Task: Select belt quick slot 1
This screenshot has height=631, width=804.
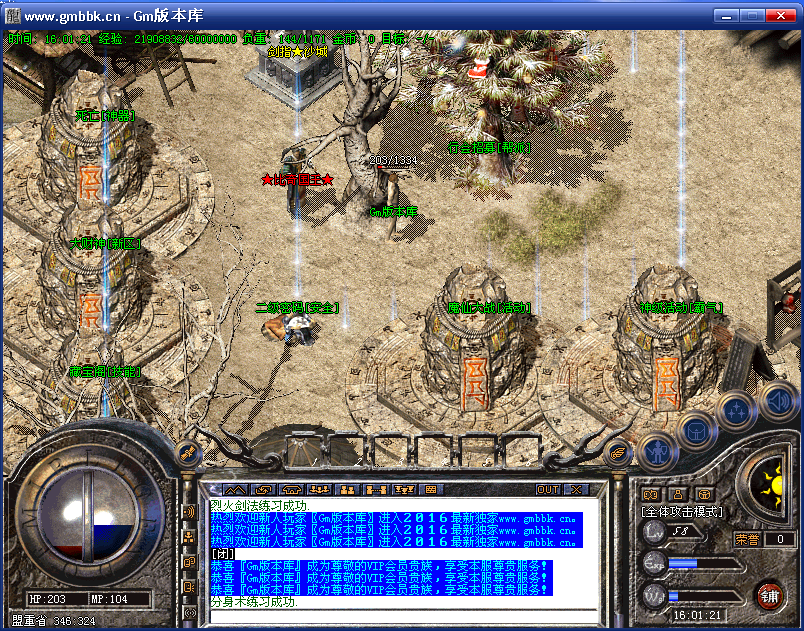Action: tap(304, 451)
